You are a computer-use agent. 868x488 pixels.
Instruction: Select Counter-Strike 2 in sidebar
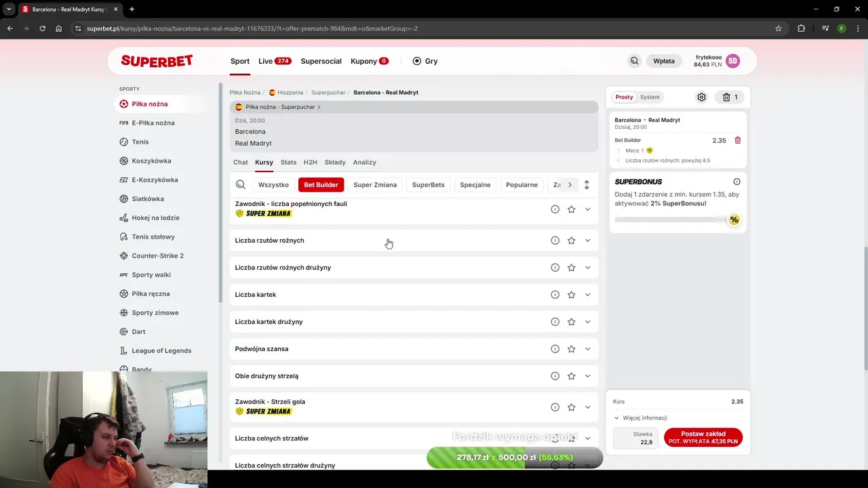157,256
